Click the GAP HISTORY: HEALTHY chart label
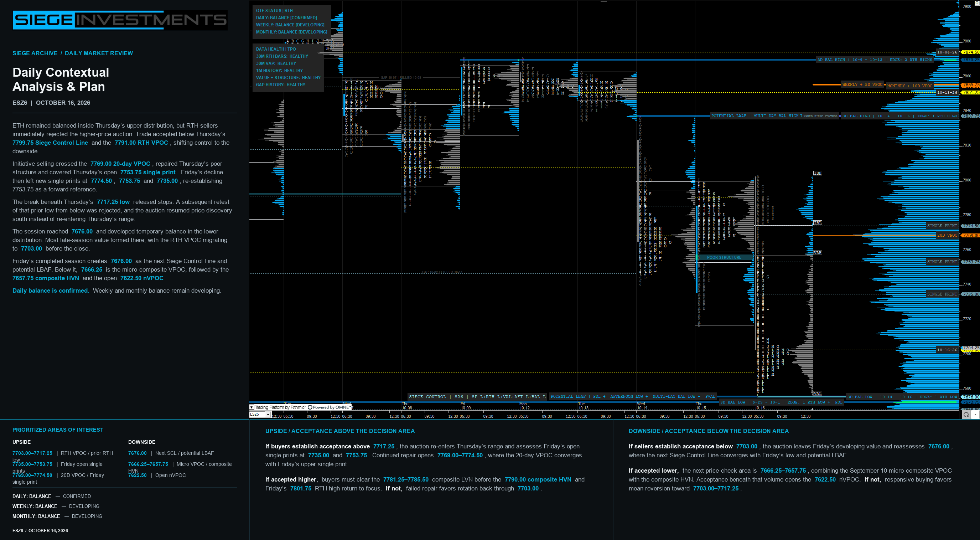Viewport: 980px width, 540px height. pos(281,85)
